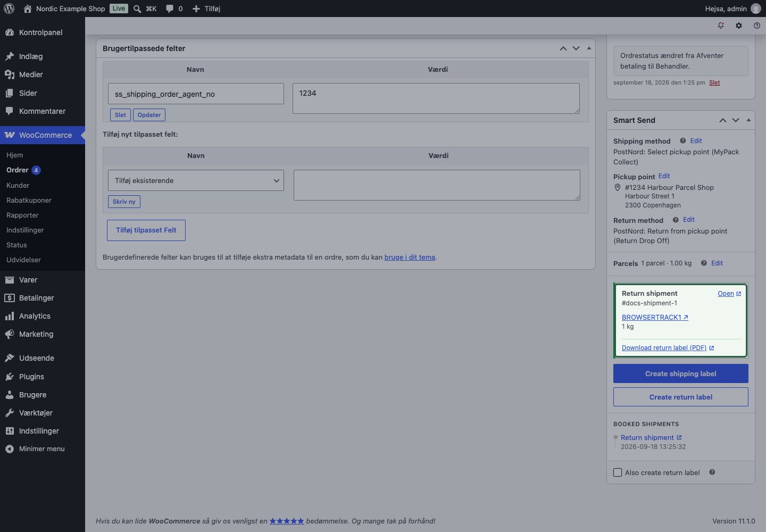
Task: Click the WooCommerce logo icon in sidebar
Action: click(10, 135)
